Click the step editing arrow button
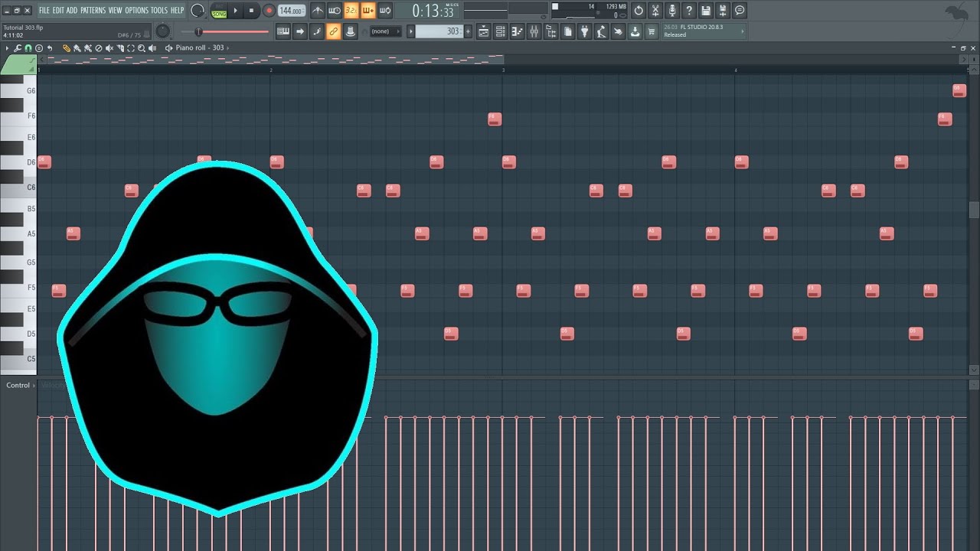 pyautogui.click(x=300, y=31)
